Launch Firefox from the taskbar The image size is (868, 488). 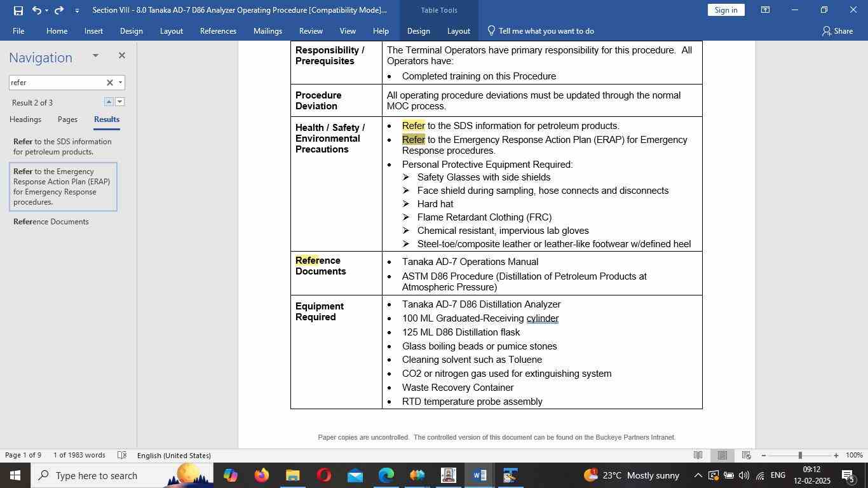pos(261,475)
